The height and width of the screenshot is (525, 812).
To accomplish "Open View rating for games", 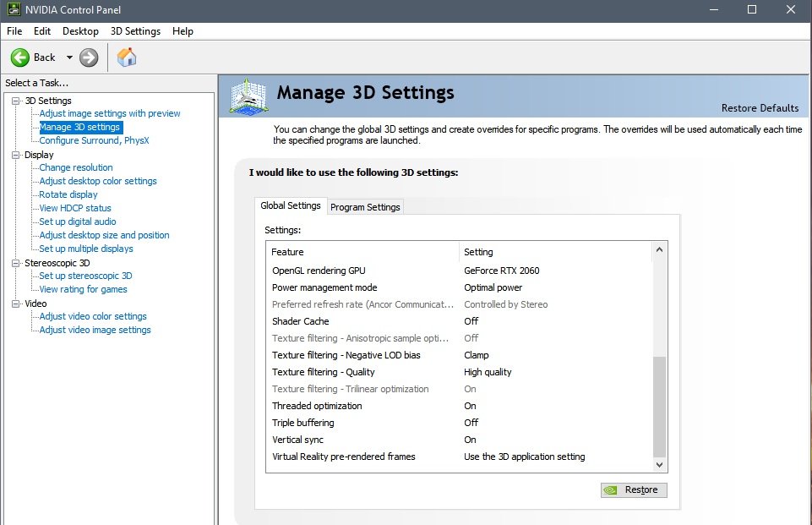I will 83,289.
